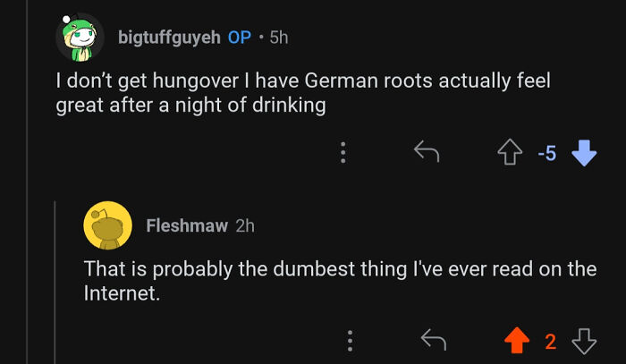The width and height of the screenshot is (626, 364).
Task: Tap Fleshmaw's "dumbest thing" comment text
Action: (x=340, y=280)
